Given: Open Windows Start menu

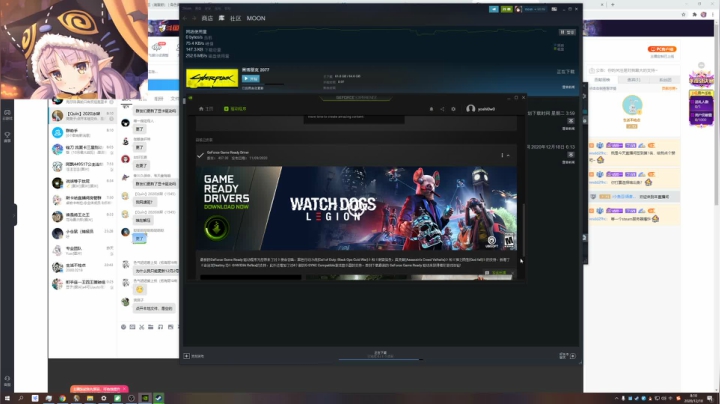Looking at the screenshot, I should (x=7, y=398).
